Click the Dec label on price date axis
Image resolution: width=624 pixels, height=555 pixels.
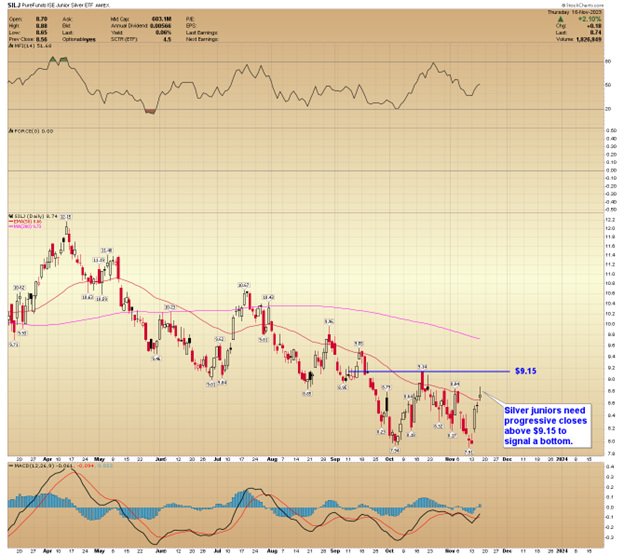tap(507, 459)
